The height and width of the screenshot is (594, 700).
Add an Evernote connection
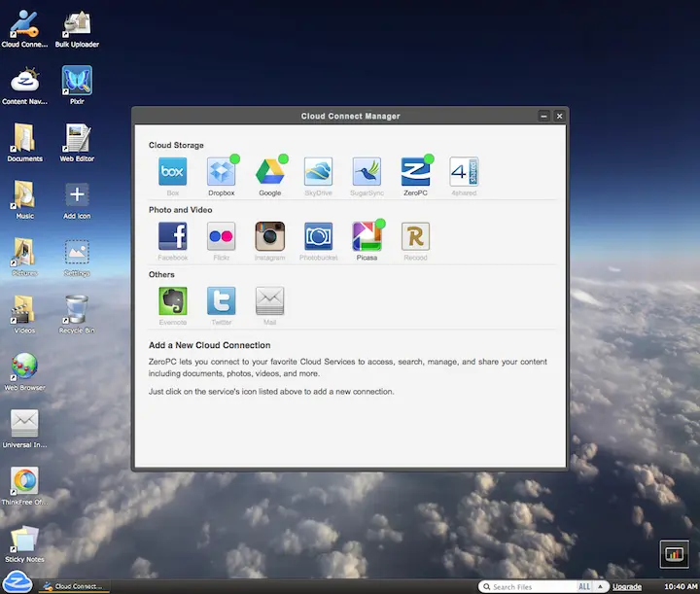pyautogui.click(x=173, y=300)
